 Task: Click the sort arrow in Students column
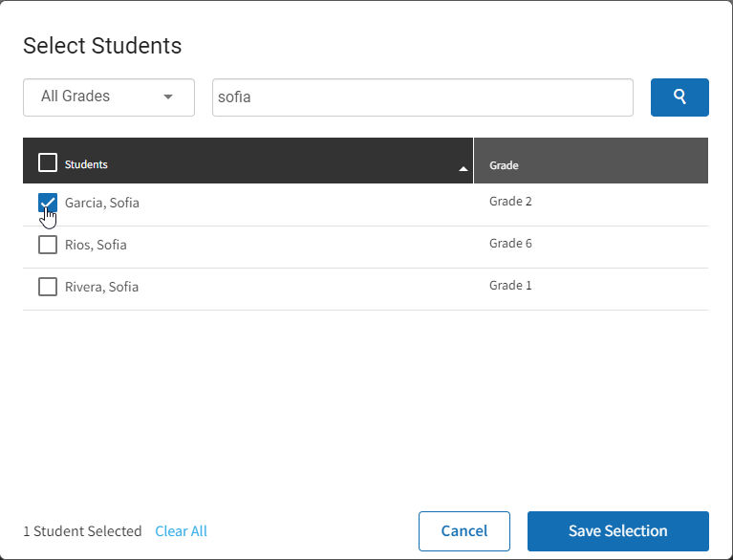tap(463, 169)
